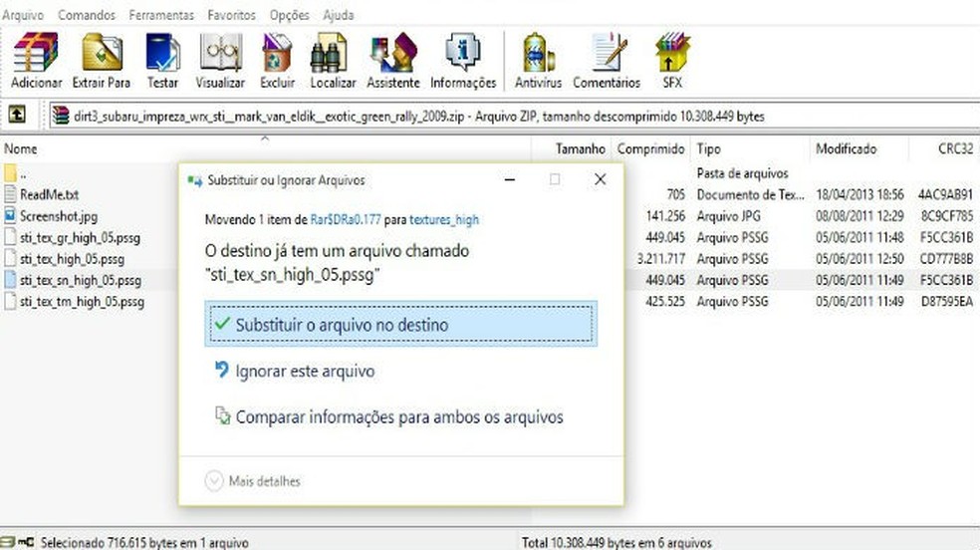Click the Adicionar toolbar icon
Image resolution: width=980 pixels, height=550 pixels.
36,53
